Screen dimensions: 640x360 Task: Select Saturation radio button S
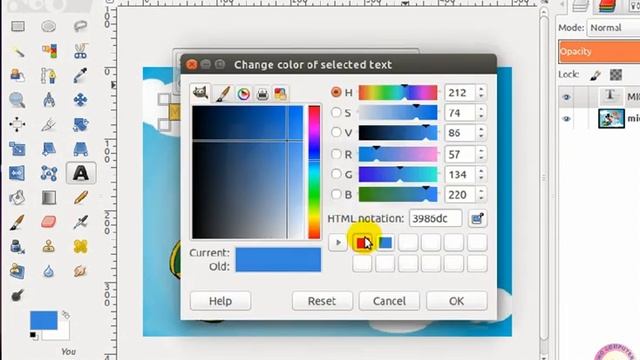tap(336, 112)
